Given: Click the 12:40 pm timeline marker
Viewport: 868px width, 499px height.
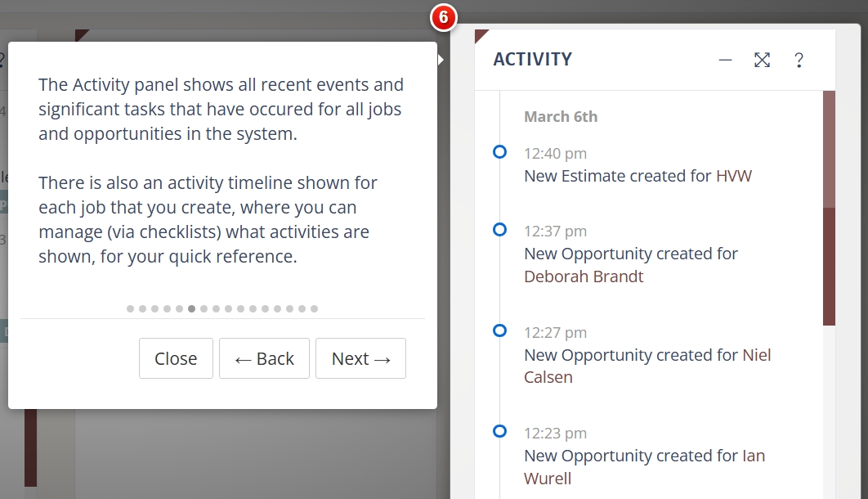Looking at the screenshot, I should click(500, 152).
